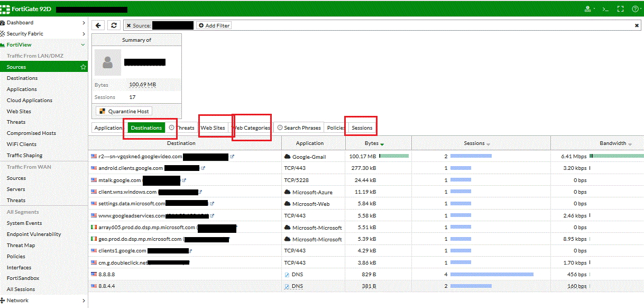Click Add Filter button
The height and width of the screenshot is (308, 644).
click(x=214, y=25)
